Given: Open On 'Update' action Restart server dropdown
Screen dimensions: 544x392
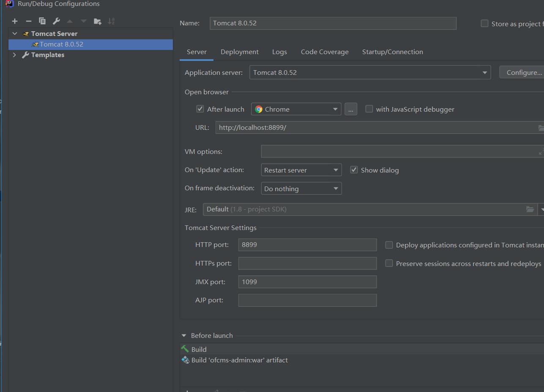Looking at the screenshot, I should click(x=301, y=170).
